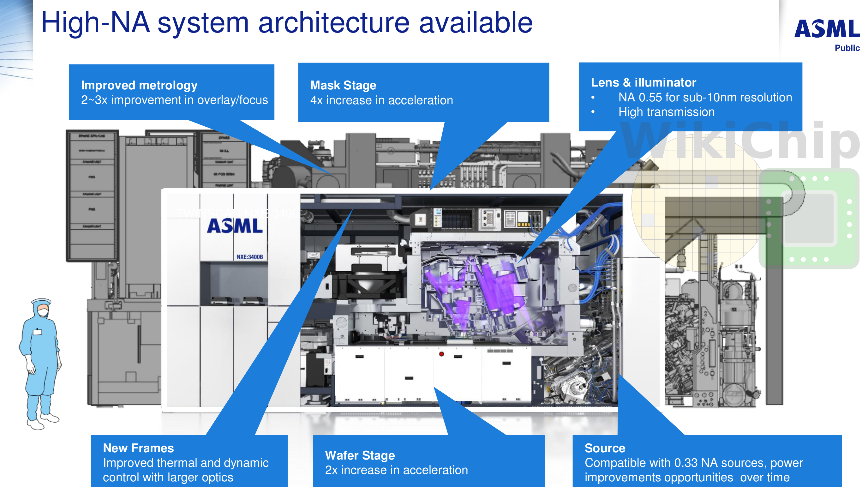
Task: Select the 'Lens & illuminator' heading
Action: 643,82
